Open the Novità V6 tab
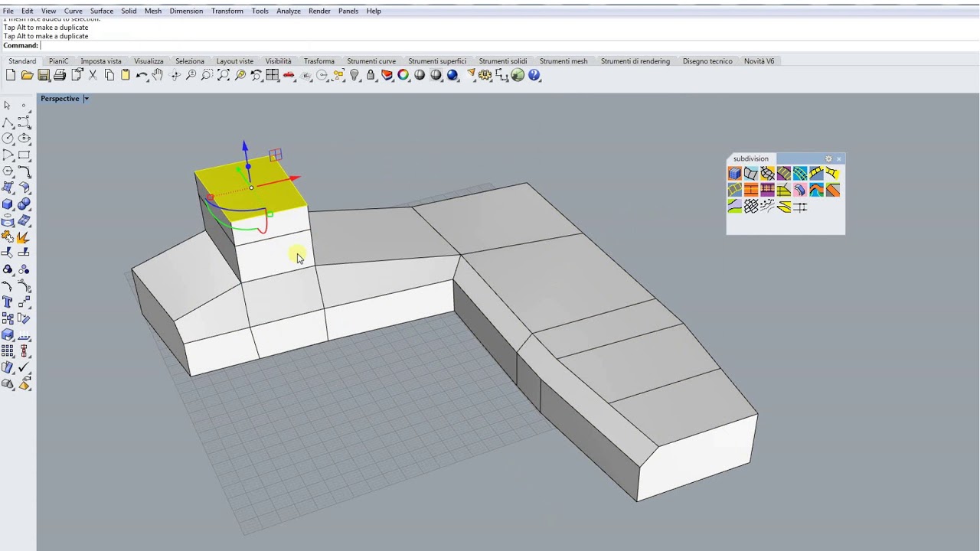 click(759, 61)
